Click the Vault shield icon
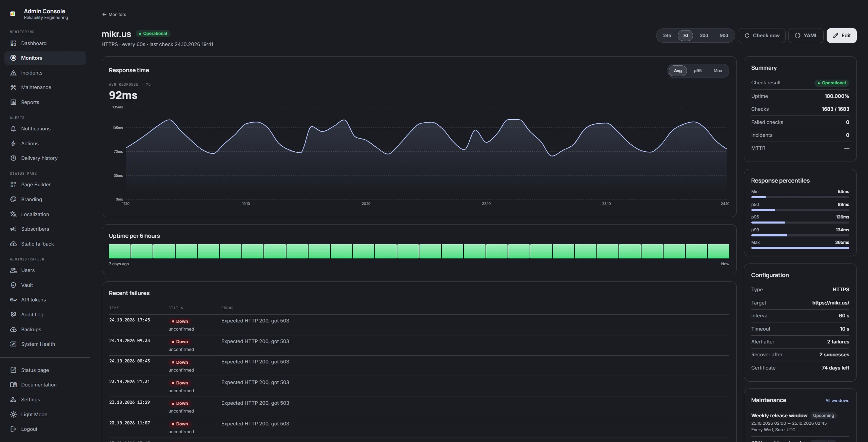Viewport: 868px width, 442px height. click(x=13, y=285)
